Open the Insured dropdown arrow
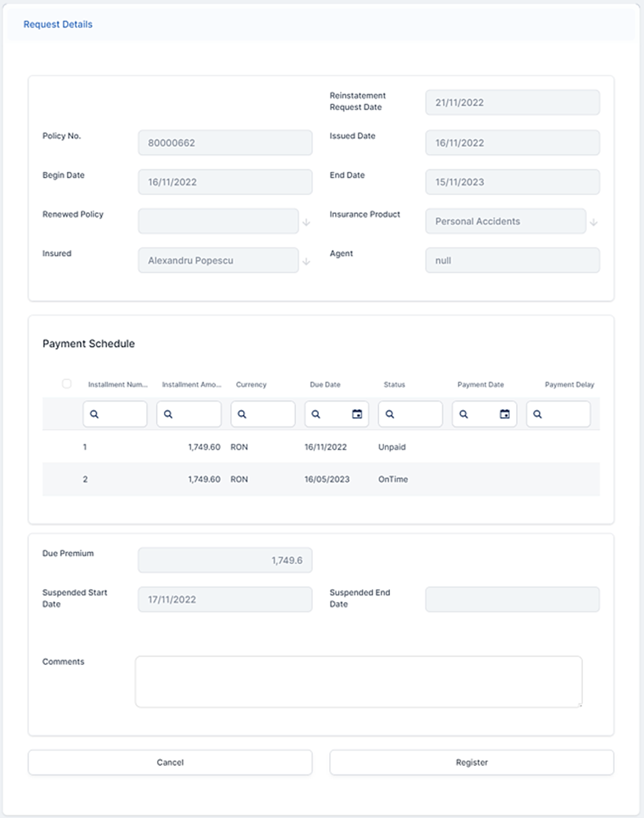The image size is (644, 818). pyautogui.click(x=306, y=261)
